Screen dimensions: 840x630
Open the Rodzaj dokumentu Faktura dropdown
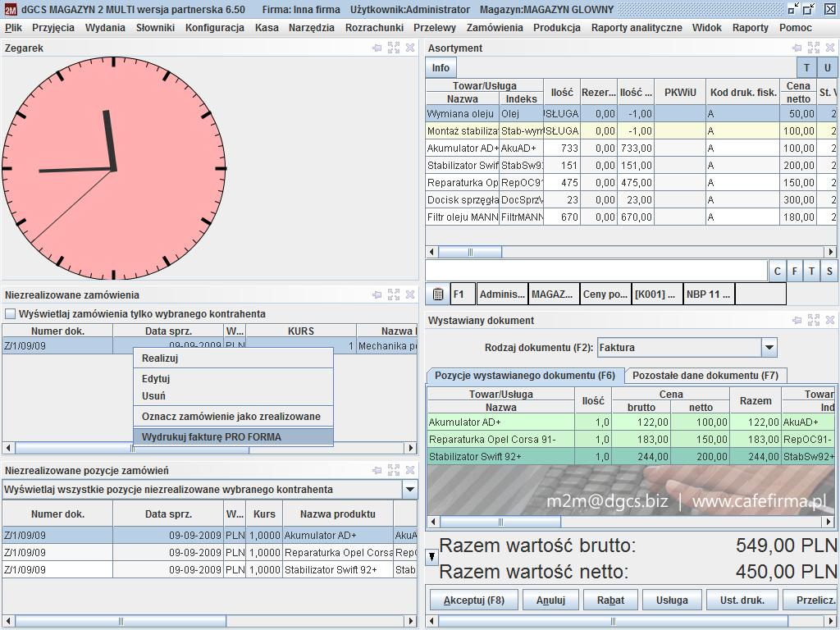769,347
